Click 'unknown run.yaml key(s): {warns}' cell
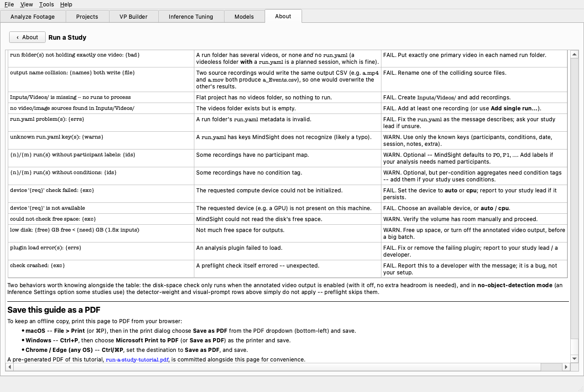 101,140
